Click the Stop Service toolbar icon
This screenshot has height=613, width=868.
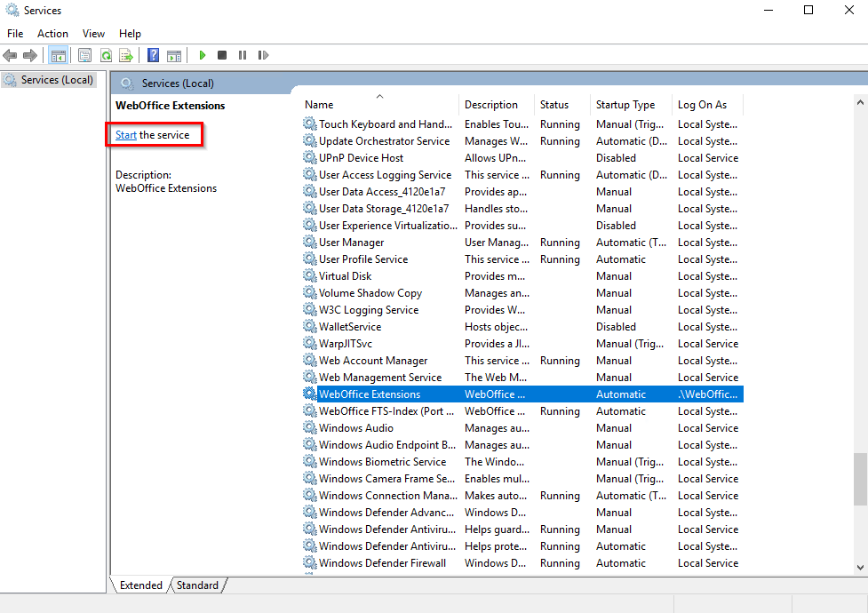click(x=223, y=55)
